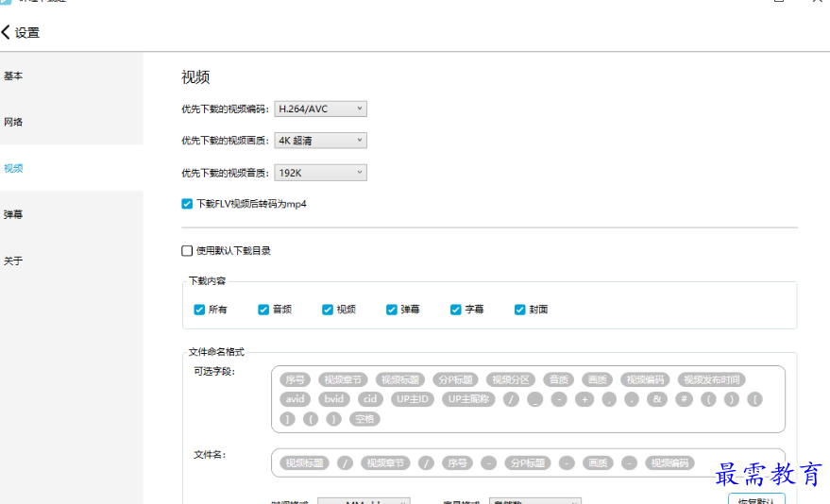Screen dimensions: 830x504
Task: Remove the 视频标题 tag in the 文件名 box
Action: [x=304, y=463]
